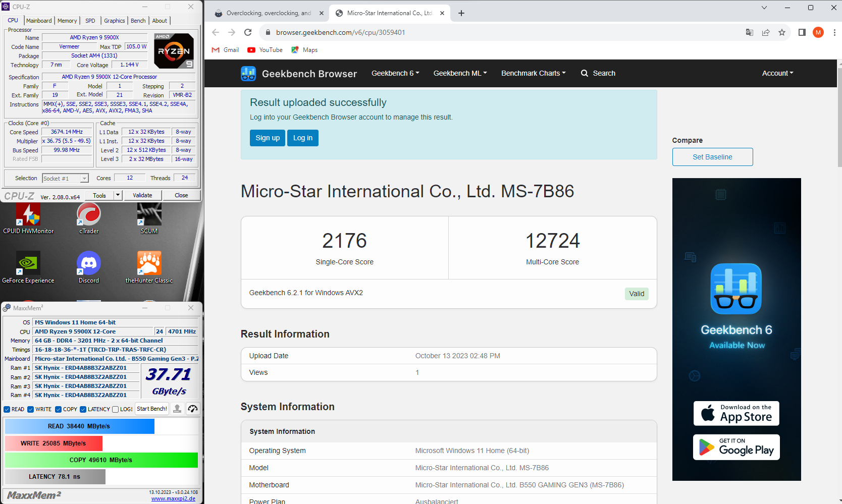Click Start Bench! in MaxxMem
Viewport: 842px width, 504px height.
[x=152, y=409]
